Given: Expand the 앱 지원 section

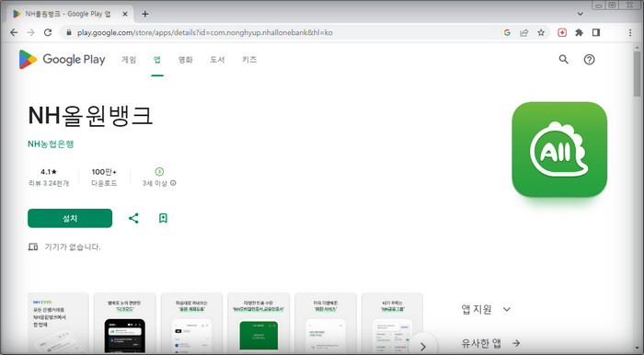Looking at the screenshot, I should 487,309.
